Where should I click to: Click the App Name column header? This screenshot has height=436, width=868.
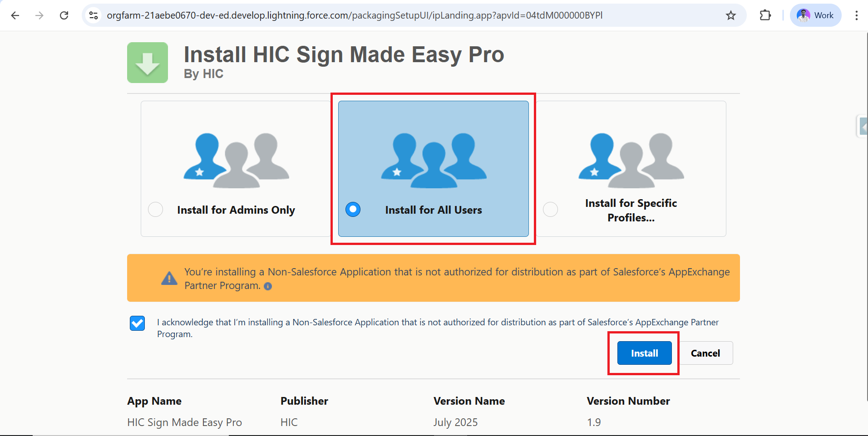point(154,401)
